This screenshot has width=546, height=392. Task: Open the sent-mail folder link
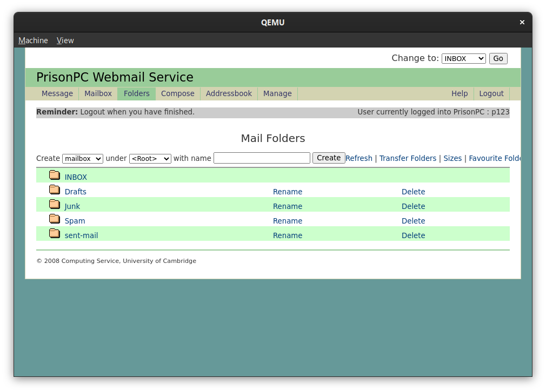pos(81,235)
